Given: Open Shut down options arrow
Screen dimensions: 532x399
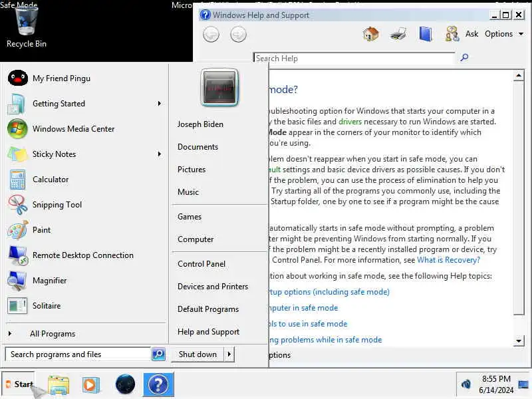Looking at the screenshot, I should pyautogui.click(x=229, y=354).
